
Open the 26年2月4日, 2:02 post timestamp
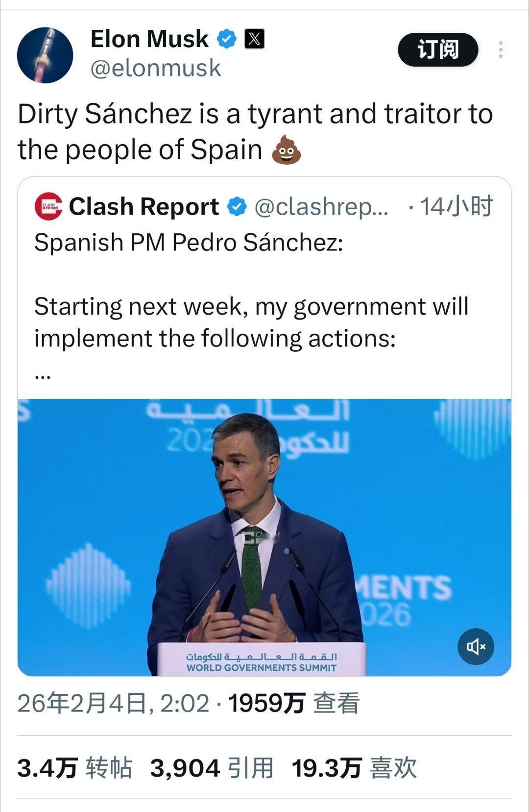(x=114, y=703)
